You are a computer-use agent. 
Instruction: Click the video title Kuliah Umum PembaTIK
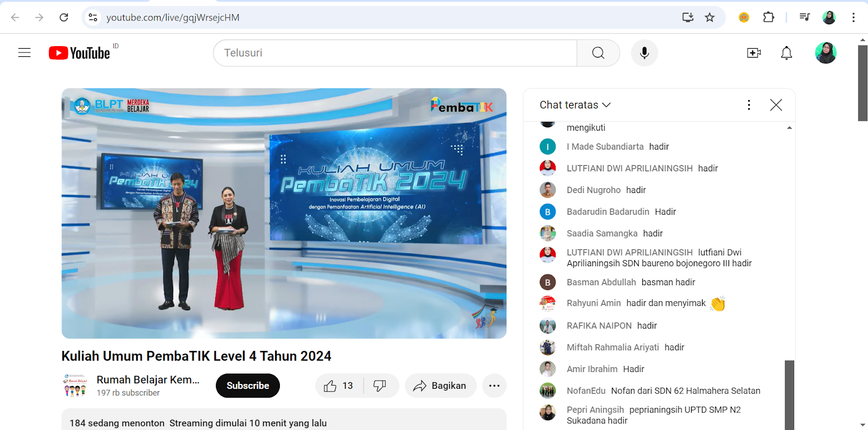point(196,356)
